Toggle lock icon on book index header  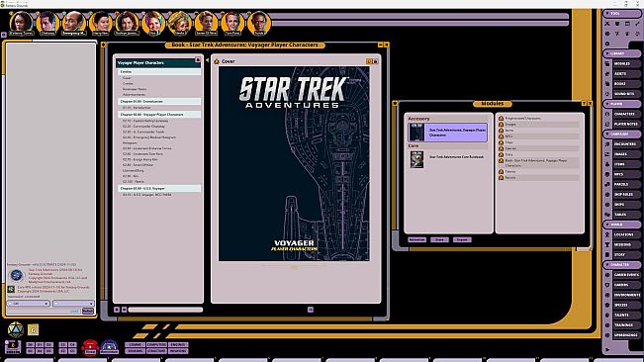[x=198, y=60]
